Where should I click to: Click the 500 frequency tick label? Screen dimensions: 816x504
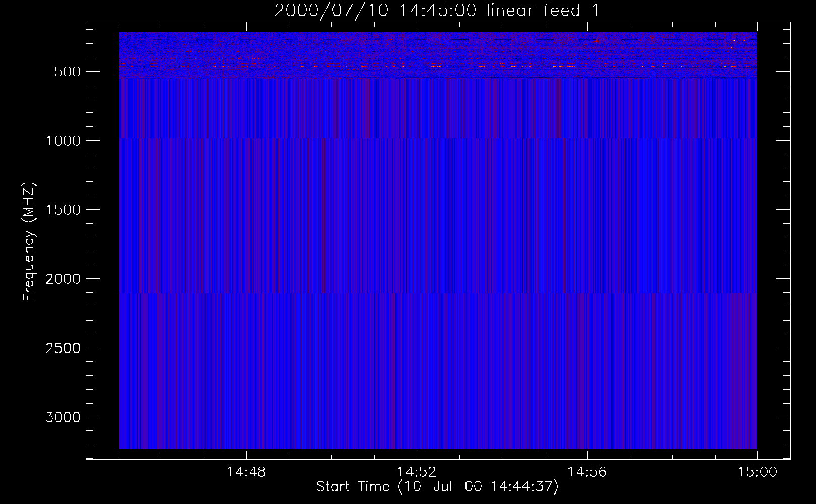tap(68, 72)
